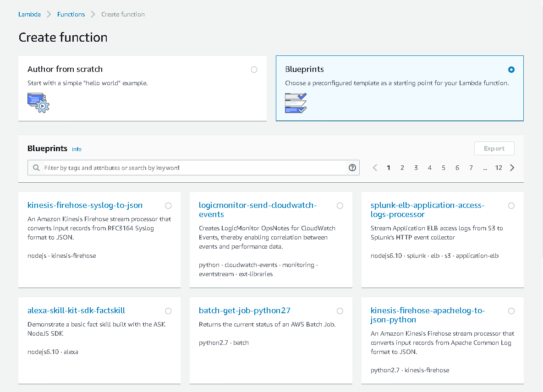Go to previous blueprints page arrow

pyautogui.click(x=375, y=168)
